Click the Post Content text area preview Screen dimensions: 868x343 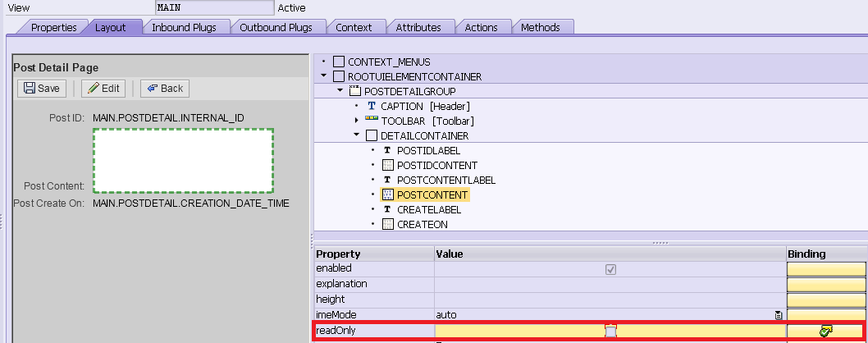183,160
